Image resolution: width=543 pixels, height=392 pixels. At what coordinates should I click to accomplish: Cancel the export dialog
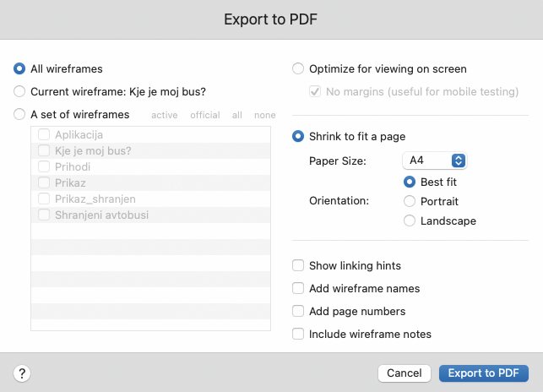pyautogui.click(x=405, y=373)
